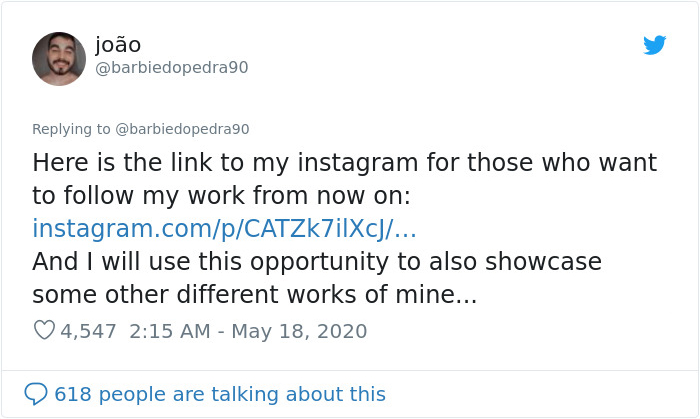The image size is (700, 419).
Task: Open "618 people are talking about this"
Action: pos(219,394)
